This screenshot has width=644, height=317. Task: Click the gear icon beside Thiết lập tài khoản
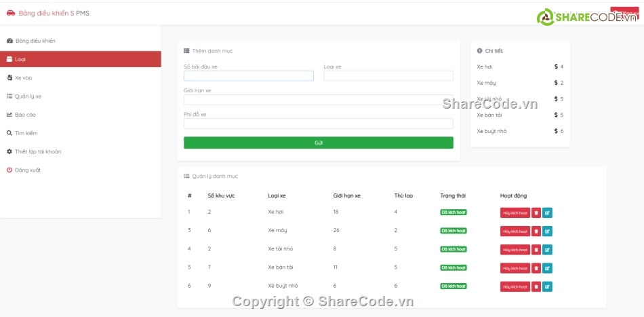coord(9,152)
